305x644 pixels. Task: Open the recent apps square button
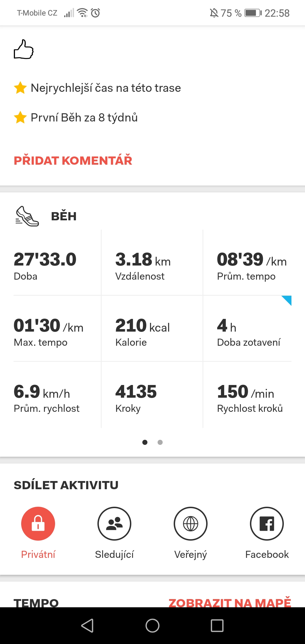pos(217,625)
